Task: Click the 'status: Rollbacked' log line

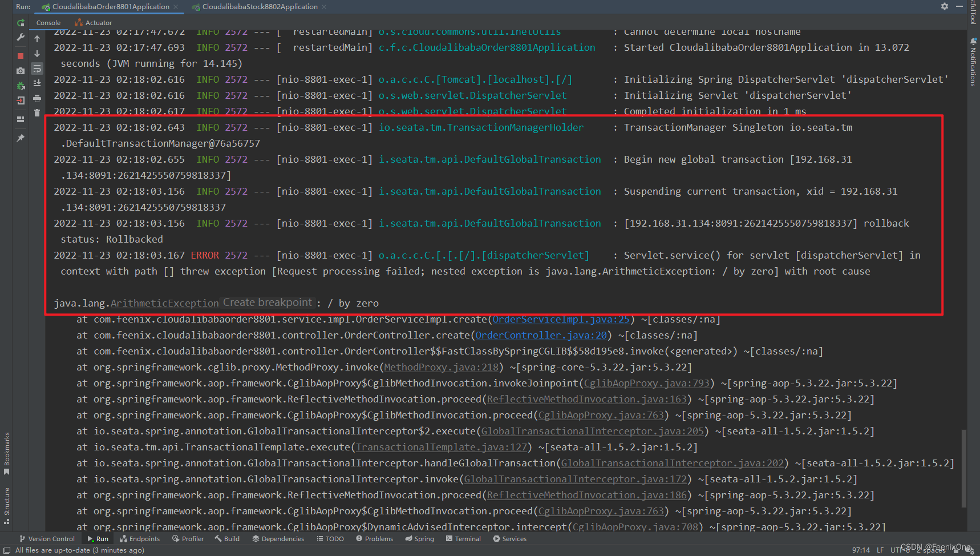Action: [112, 240]
